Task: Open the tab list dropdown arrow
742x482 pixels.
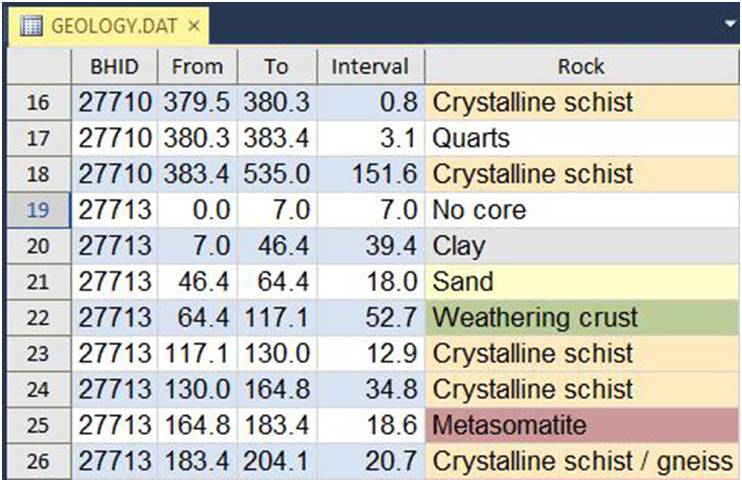Action: tap(732, 24)
